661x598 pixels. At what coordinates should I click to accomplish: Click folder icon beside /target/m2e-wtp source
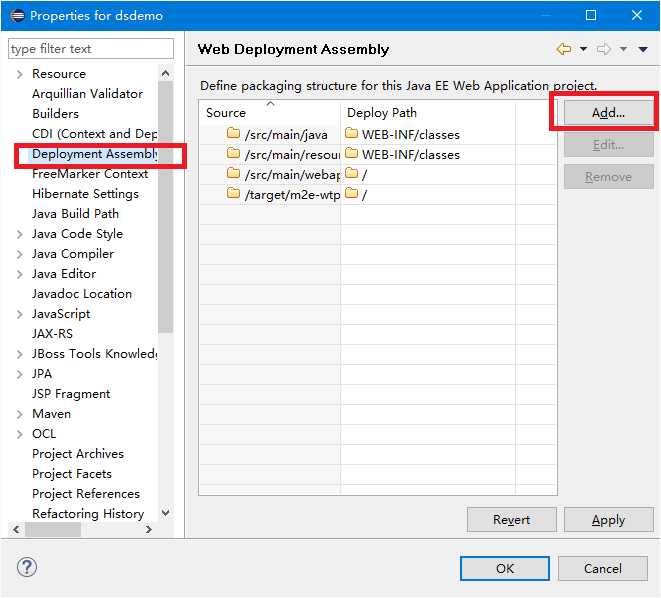(233, 193)
